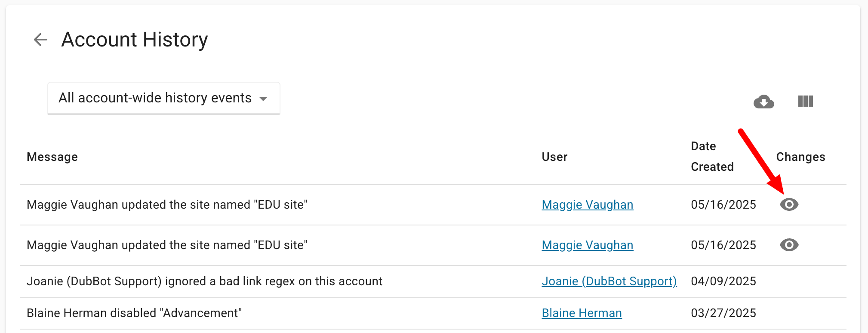Click the Message column header
This screenshot has height=333, width=868.
52,157
